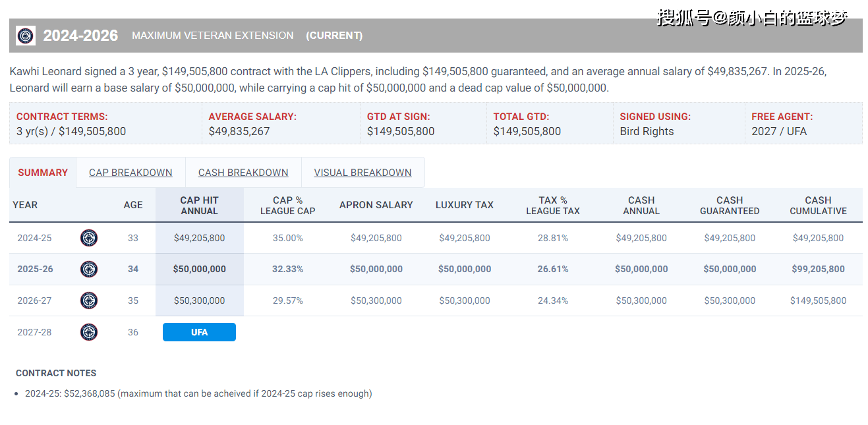Click the $50,300,000 cap hit for 2026-27

(200, 300)
